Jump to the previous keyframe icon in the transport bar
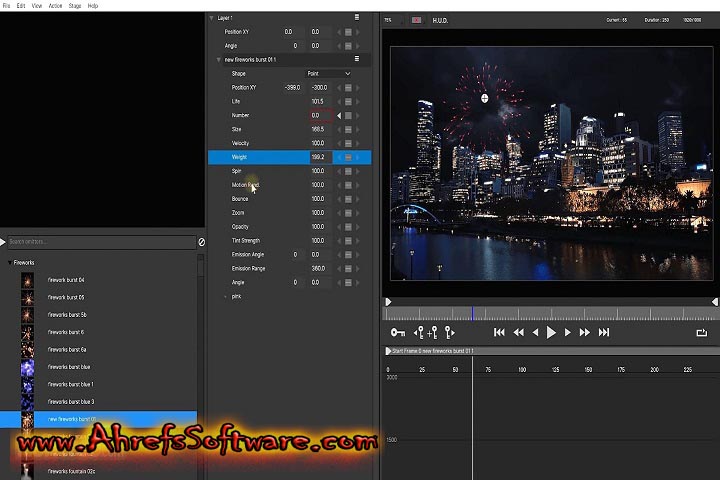Screen dimensions: 720x480 tap(418, 332)
